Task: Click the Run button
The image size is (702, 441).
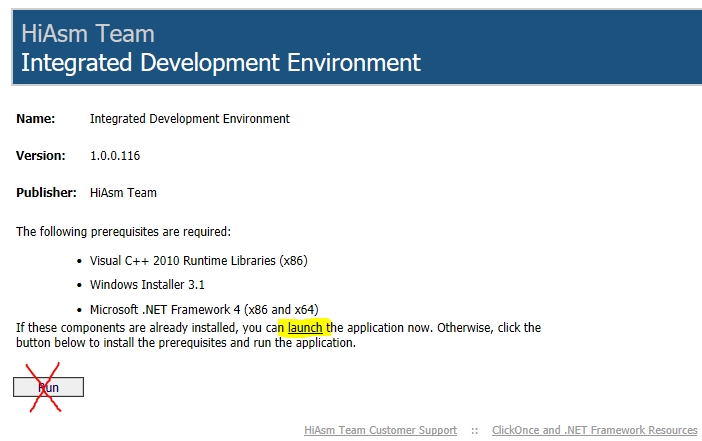Action: [48, 387]
